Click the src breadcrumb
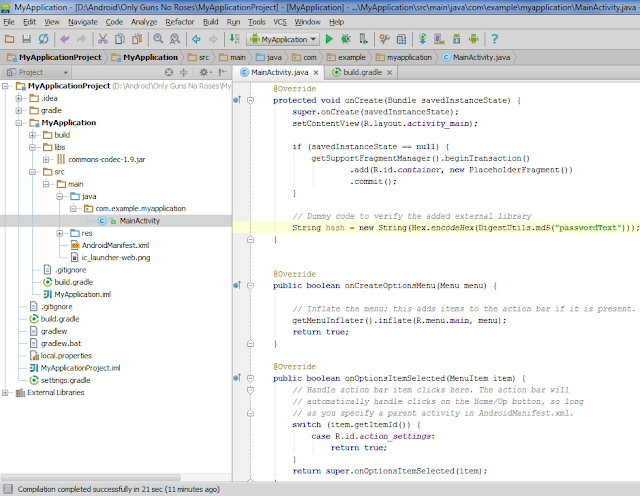640x496 pixels. pos(198,57)
